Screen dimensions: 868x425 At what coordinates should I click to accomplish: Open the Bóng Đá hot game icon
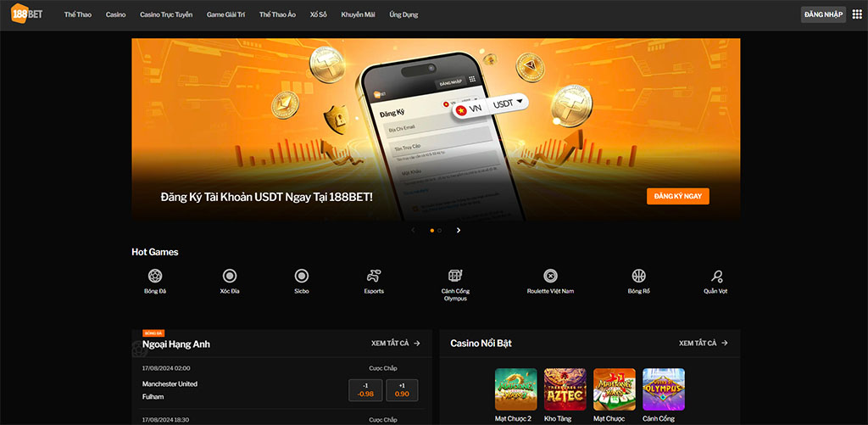point(155,276)
